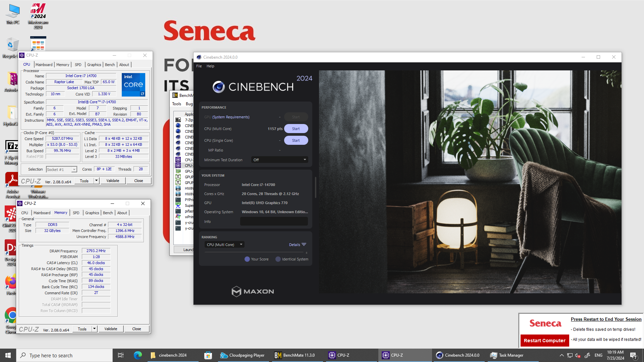Click Validate in upper CPU-Z window
This screenshot has width=644, height=362.
coord(113,181)
